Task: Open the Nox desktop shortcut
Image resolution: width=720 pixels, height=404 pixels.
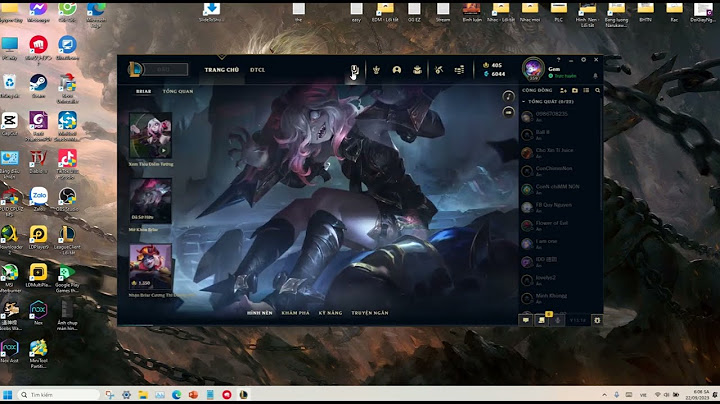Action: point(38,313)
